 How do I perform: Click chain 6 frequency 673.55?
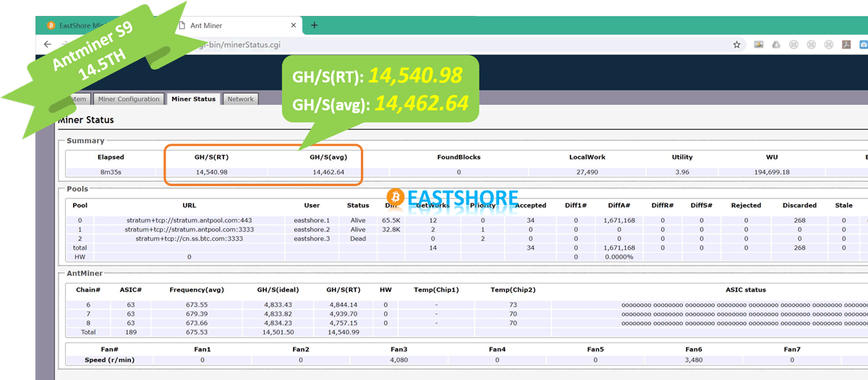click(197, 305)
